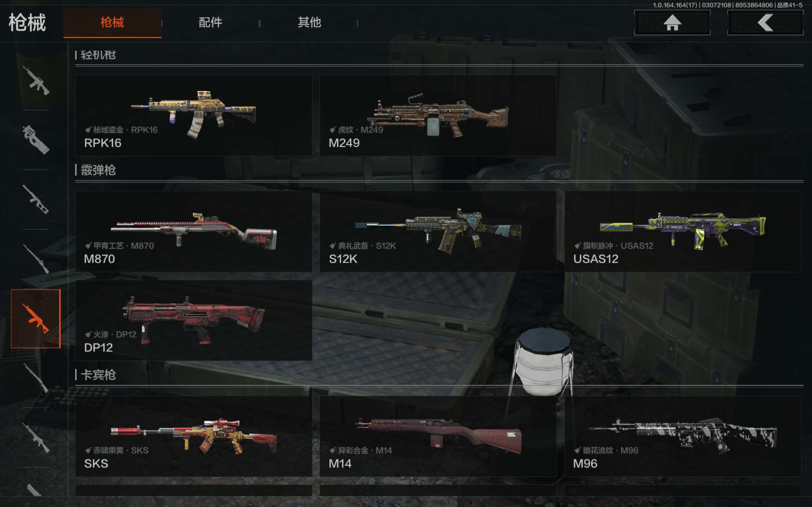Select the SKS carbine card
This screenshot has height=507, width=812.
[193, 436]
